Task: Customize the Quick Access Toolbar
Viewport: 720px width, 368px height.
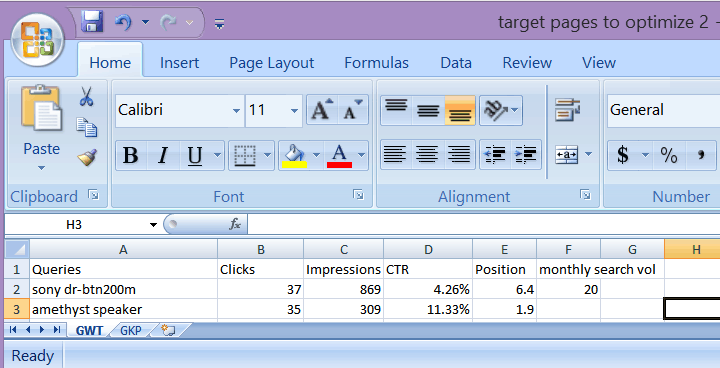Action: click(x=219, y=23)
